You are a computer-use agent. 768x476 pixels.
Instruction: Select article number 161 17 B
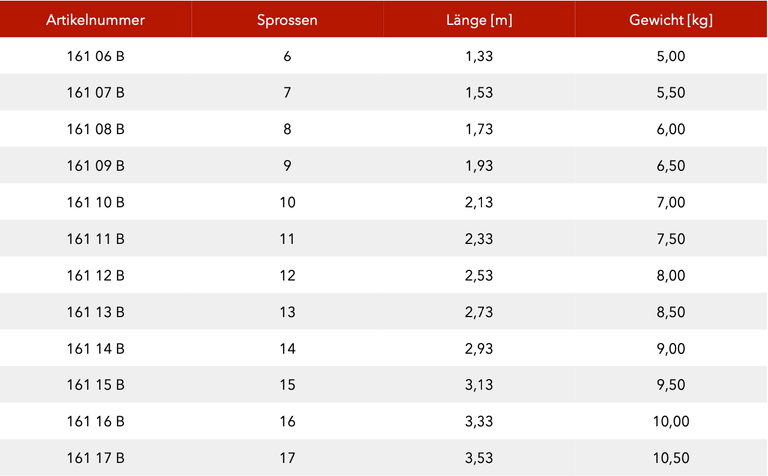point(96,458)
